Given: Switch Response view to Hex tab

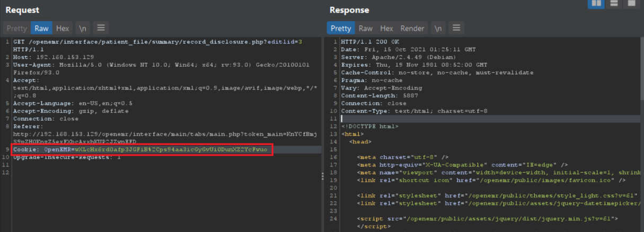Looking at the screenshot, I should (386, 28).
